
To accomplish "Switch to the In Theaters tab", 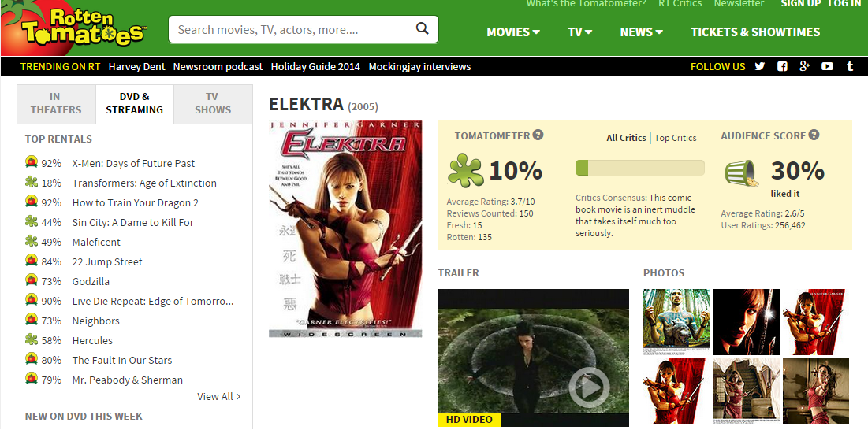I will (56, 103).
